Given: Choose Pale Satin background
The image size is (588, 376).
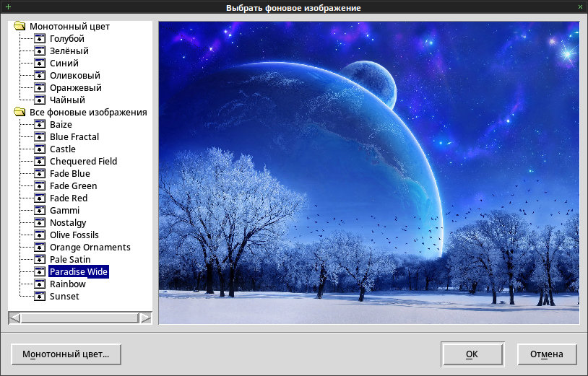Looking at the screenshot, I should (x=70, y=260).
